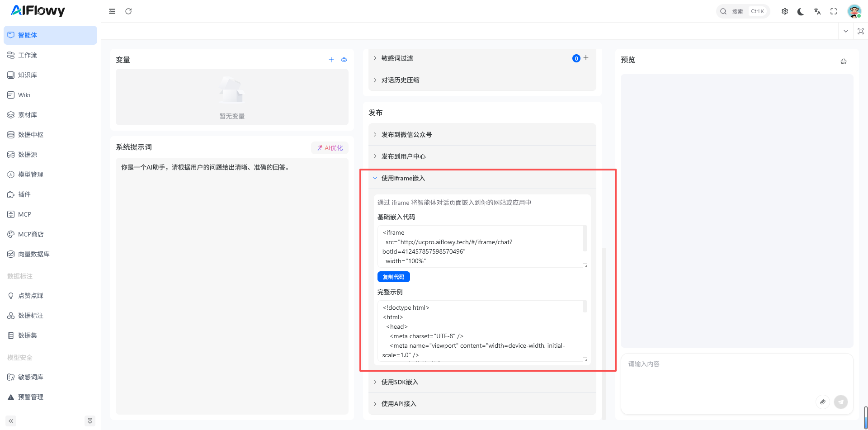
Task: Click the 完整示例 code box scrollbar
Action: (585, 307)
